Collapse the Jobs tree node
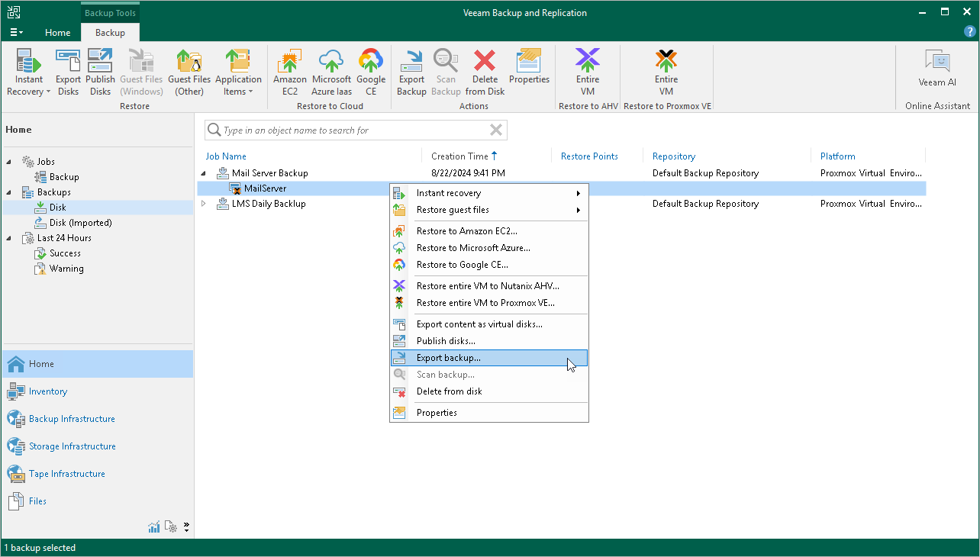Viewport: 980px width, 557px height. [10, 162]
